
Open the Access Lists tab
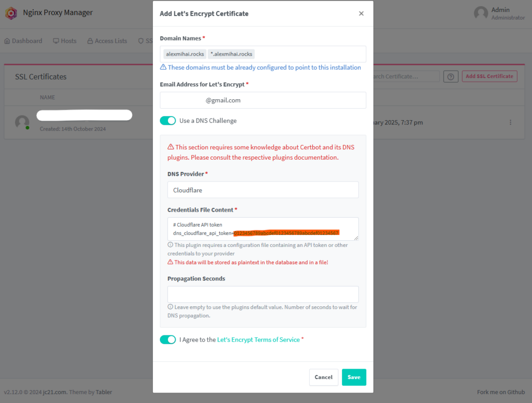(107, 41)
